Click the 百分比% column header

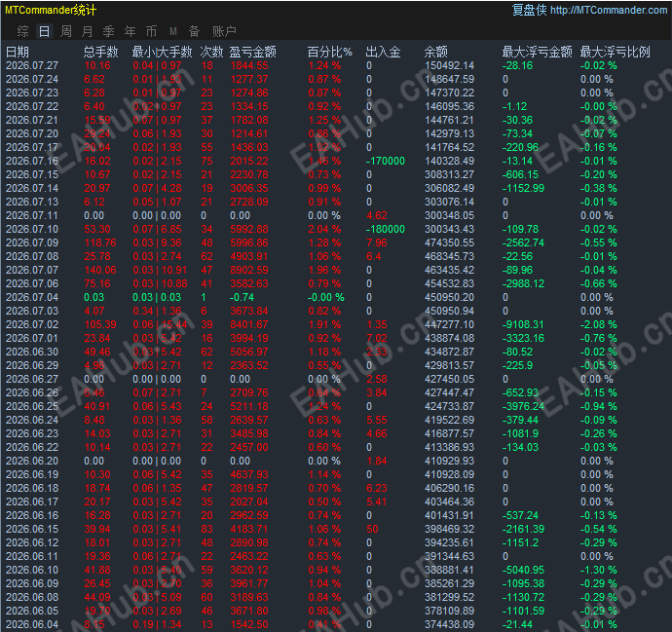pos(329,52)
